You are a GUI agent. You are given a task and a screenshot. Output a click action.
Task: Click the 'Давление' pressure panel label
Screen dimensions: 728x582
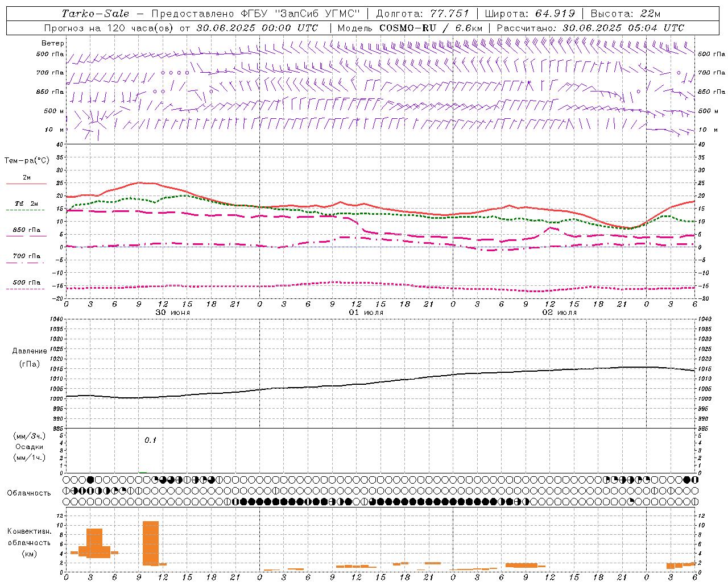[x=30, y=351]
